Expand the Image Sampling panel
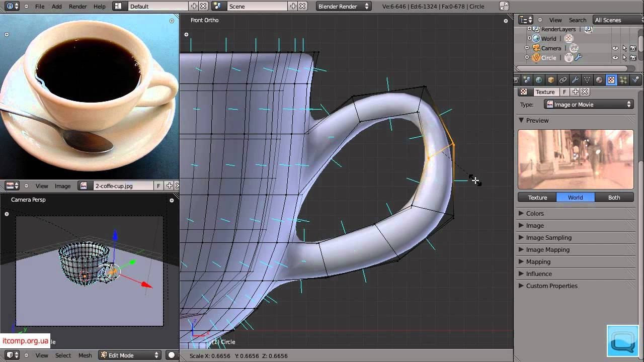Image resolution: width=644 pixels, height=362 pixels. [x=548, y=238]
